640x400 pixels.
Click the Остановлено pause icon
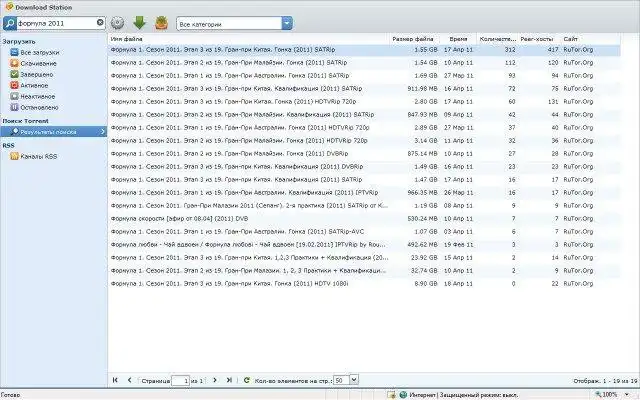click(14, 107)
